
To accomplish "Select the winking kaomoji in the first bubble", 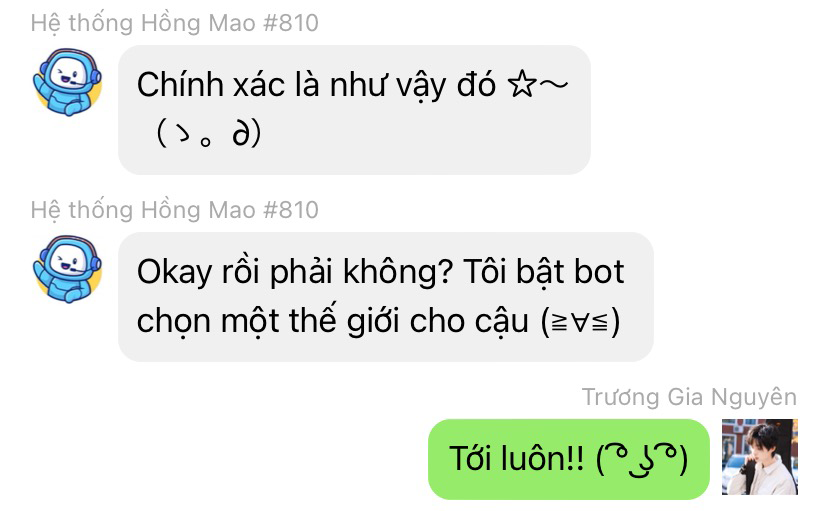I will coord(209,133).
